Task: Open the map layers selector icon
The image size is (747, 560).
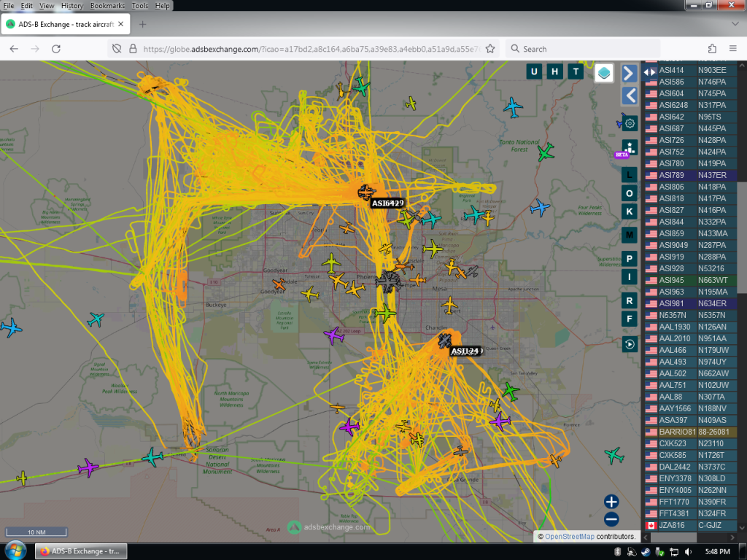Action: [603, 73]
